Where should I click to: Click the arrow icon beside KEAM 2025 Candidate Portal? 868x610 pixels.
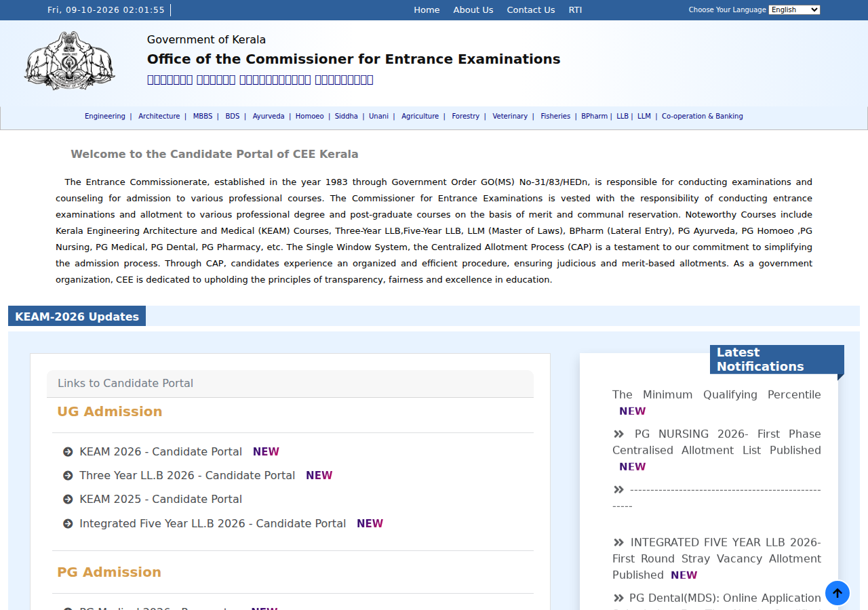coord(68,500)
